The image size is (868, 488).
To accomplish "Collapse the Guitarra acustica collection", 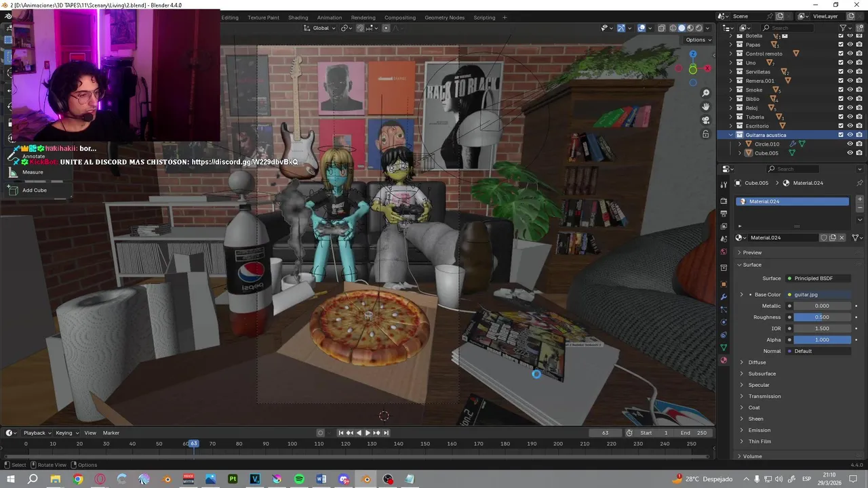I will [731, 135].
